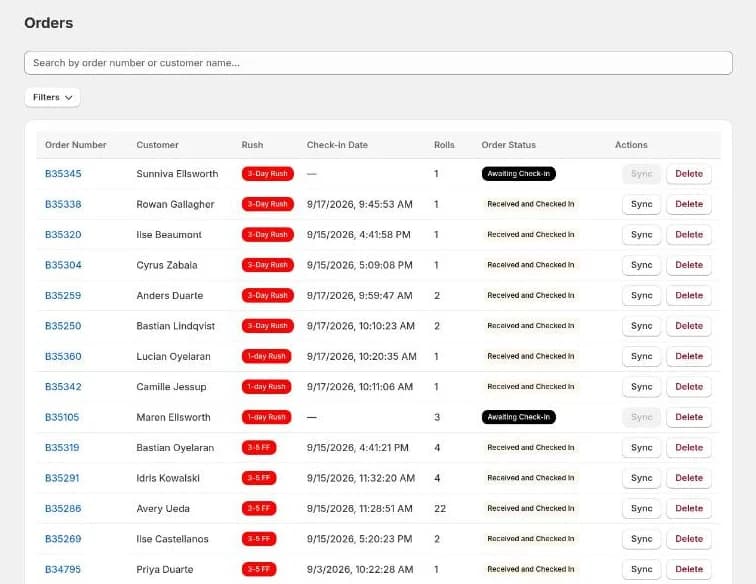Select customer name Avery Ueda
The image size is (756, 584).
[163, 508]
